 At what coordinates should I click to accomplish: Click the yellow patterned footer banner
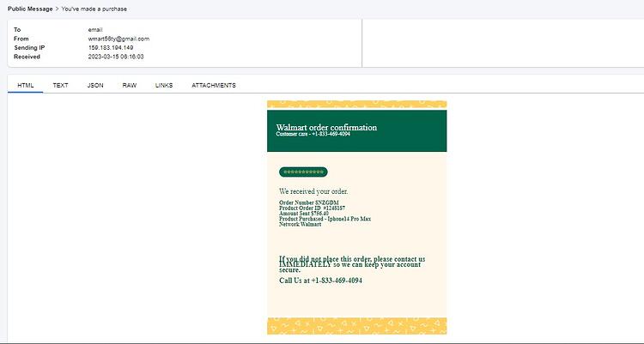pyautogui.click(x=357, y=325)
